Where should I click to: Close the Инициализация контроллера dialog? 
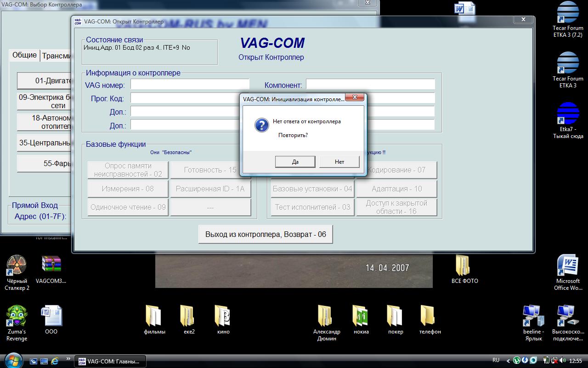(x=355, y=97)
